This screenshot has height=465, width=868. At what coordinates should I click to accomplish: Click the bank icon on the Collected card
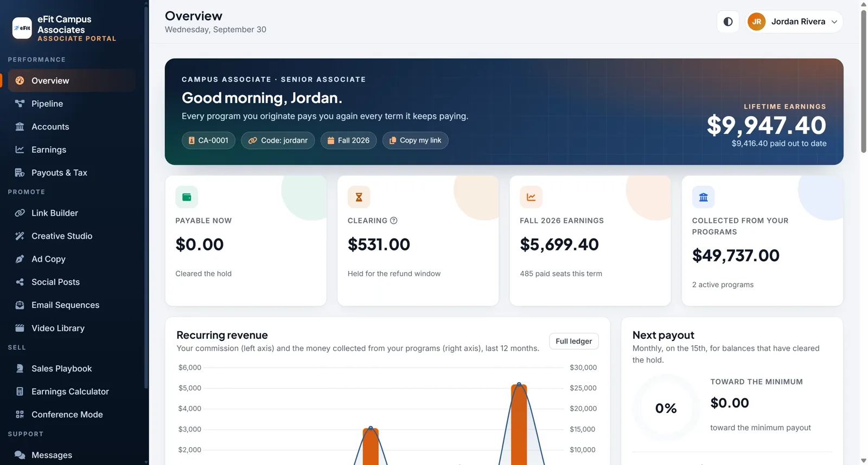pyautogui.click(x=703, y=197)
